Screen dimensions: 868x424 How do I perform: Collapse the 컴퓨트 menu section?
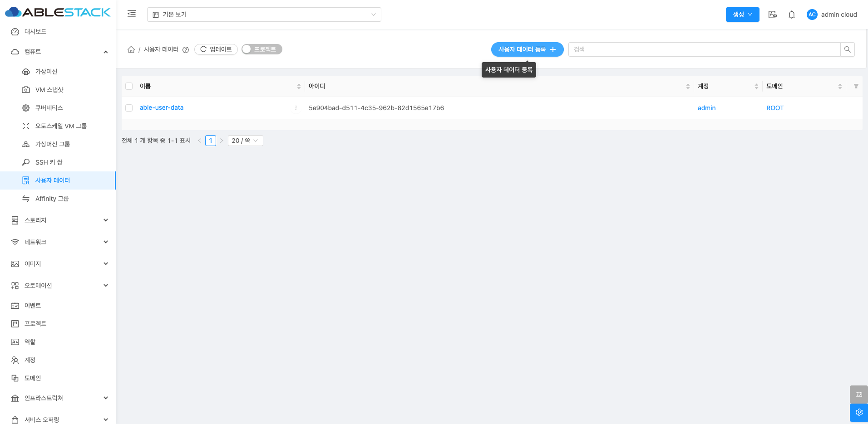coord(58,52)
